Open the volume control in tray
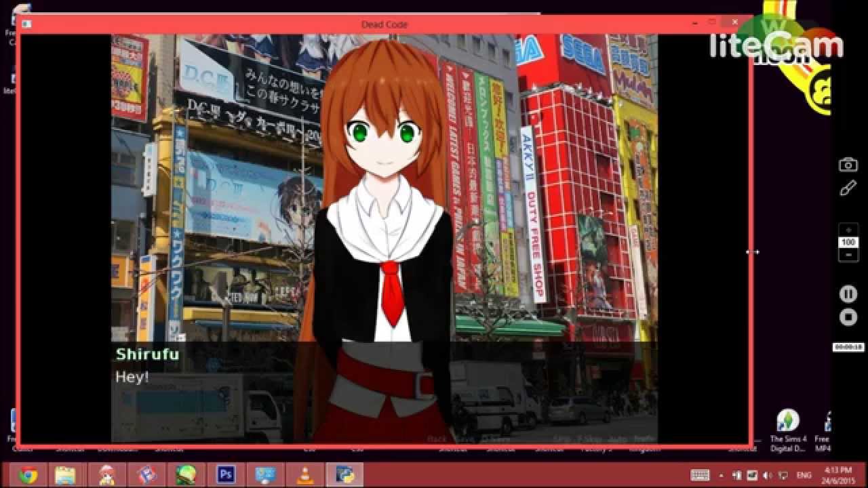 point(767,475)
